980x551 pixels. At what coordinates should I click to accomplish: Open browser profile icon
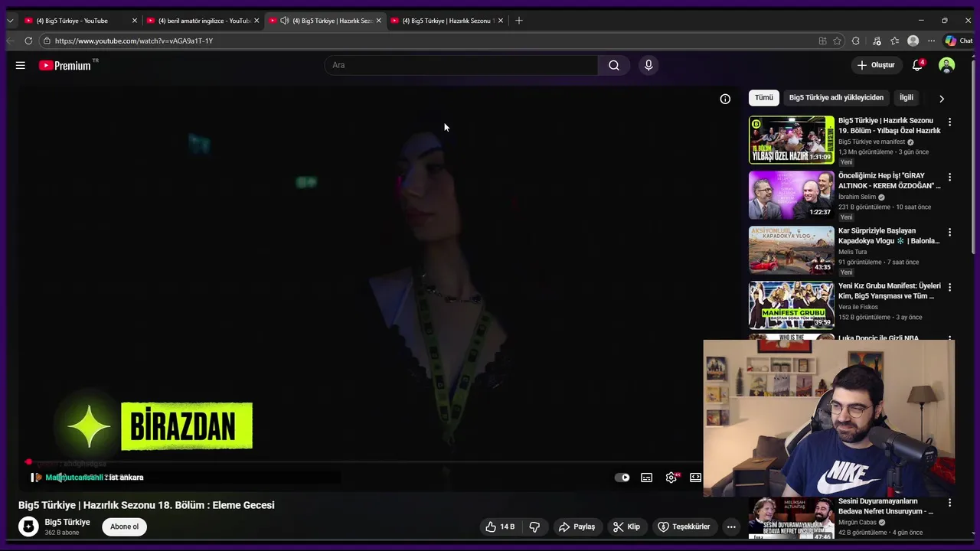click(913, 41)
